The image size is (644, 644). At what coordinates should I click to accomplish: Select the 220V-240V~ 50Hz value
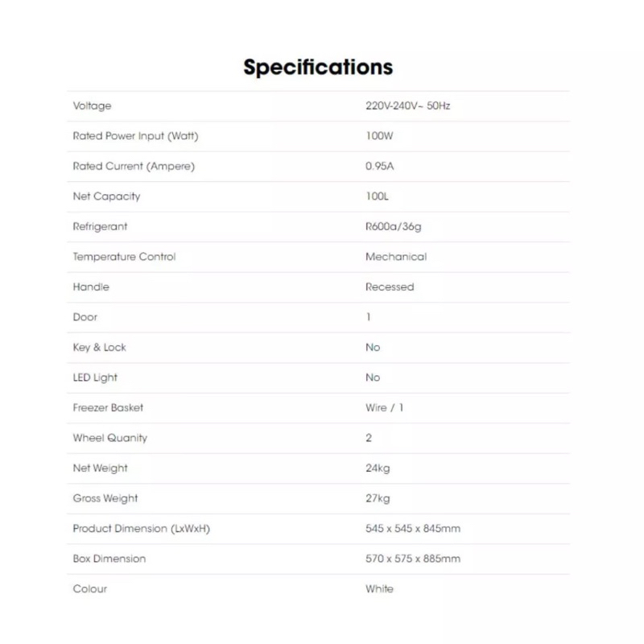[407, 105]
